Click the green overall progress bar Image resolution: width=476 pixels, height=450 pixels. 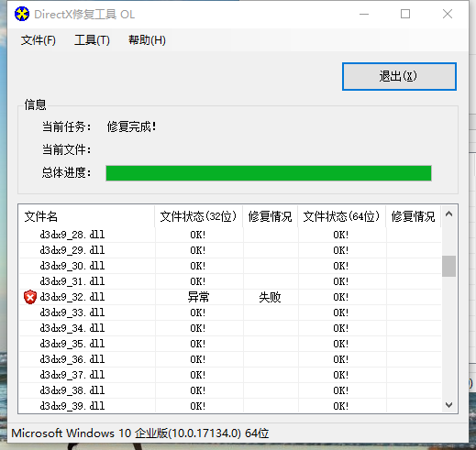coord(269,173)
